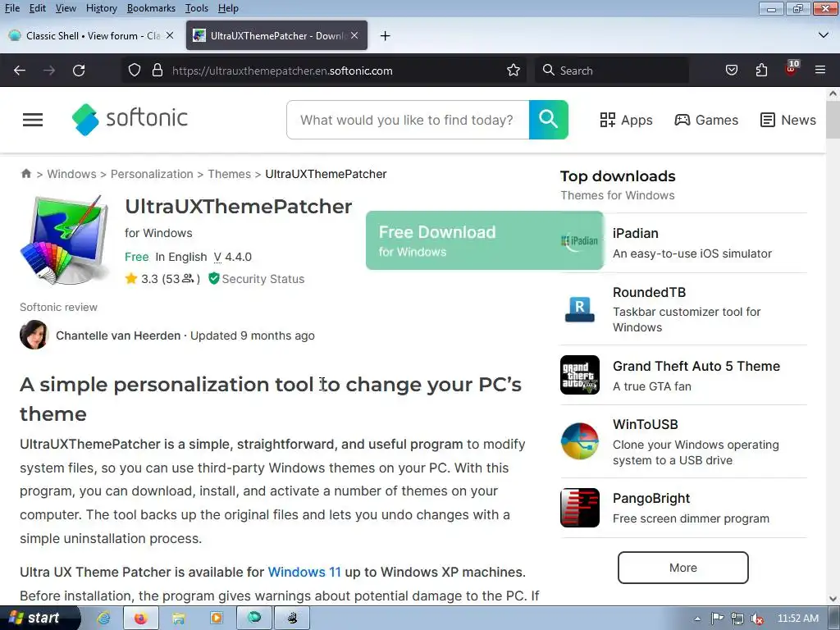
Task: Click the V 4.4.0 version label
Action: (x=232, y=257)
